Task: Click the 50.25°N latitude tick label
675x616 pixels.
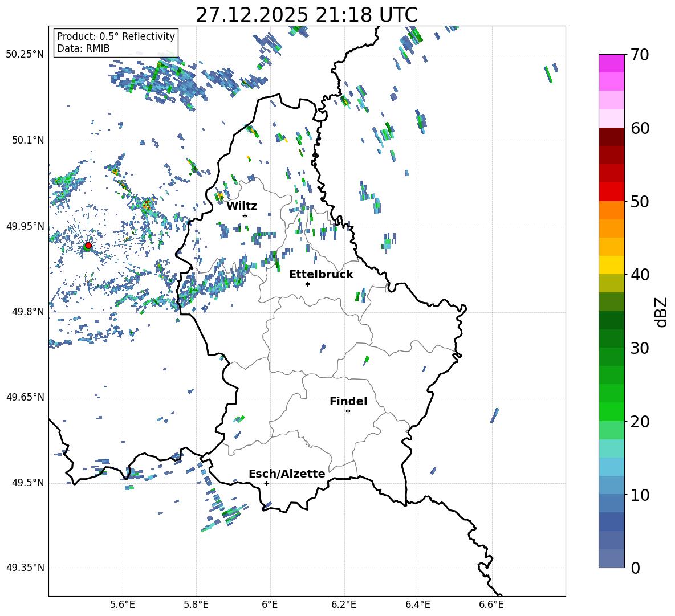Action: click(25, 55)
